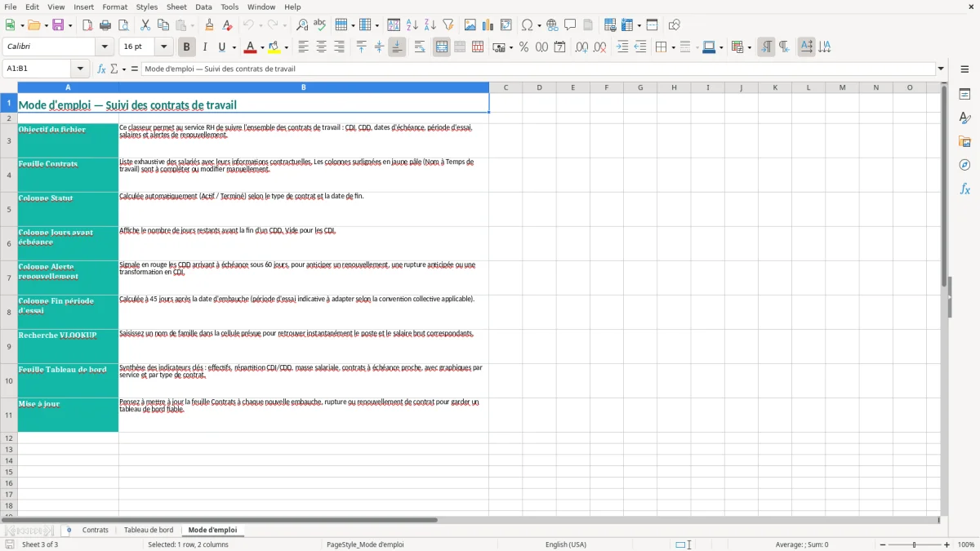This screenshot has width=980, height=551.
Task: Click Sort Ascending icon
Action: click(x=412, y=25)
